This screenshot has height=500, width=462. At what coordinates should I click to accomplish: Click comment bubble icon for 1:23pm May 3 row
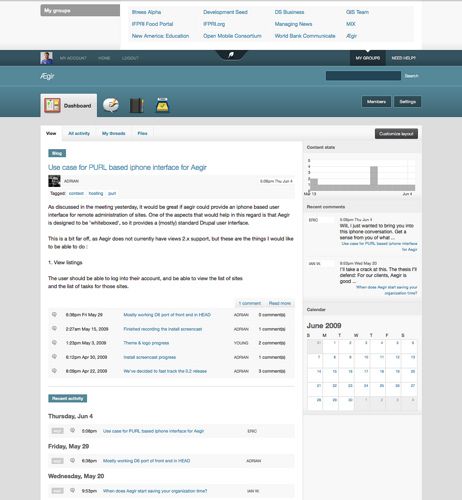54,343
